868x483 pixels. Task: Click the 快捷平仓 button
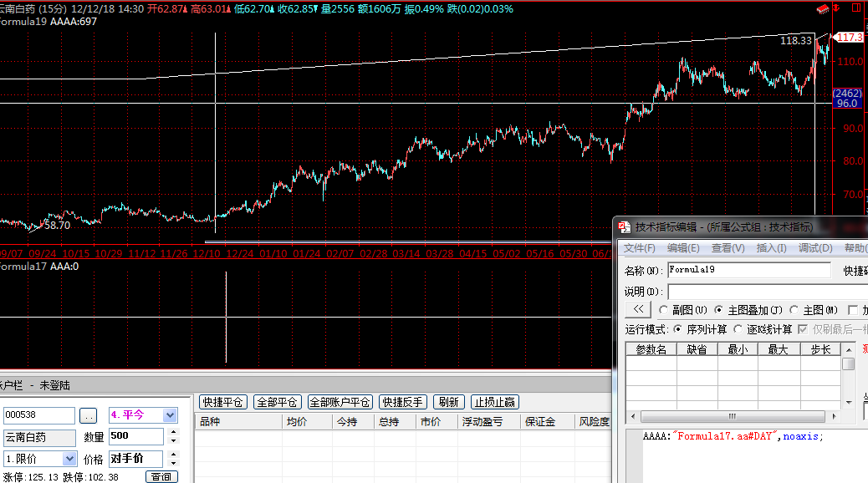pyautogui.click(x=222, y=403)
